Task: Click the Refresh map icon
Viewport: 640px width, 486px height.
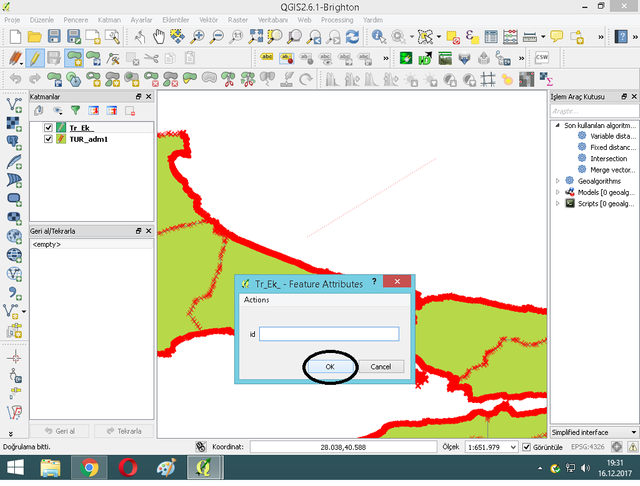Action: [x=352, y=37]
